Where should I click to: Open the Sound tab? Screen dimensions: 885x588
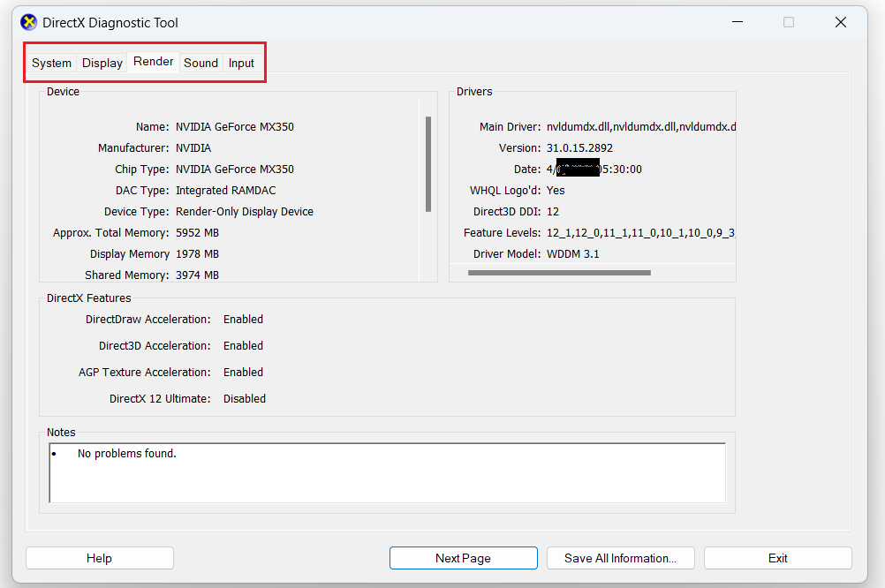pos(200,63)
